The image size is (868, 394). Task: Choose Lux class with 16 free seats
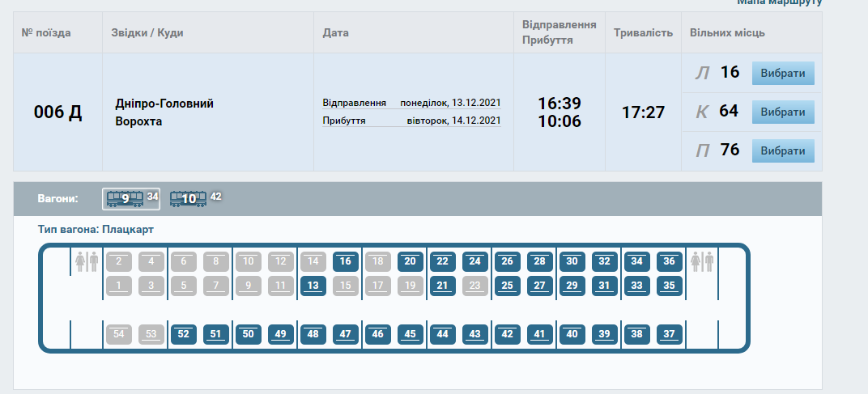click(783, 73)
